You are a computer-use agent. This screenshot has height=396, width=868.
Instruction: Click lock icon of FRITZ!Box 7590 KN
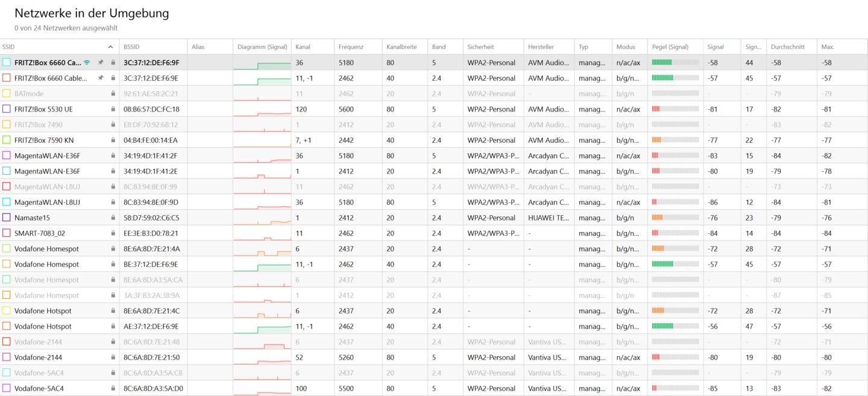pyautogui.click(x=113, y=140)
